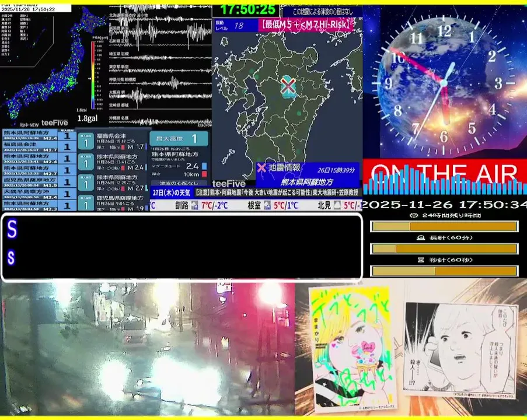The width and height of the screenshot is (527, 420).
Task: Click the black-and-white manga panel image
Action: (460, 349)
